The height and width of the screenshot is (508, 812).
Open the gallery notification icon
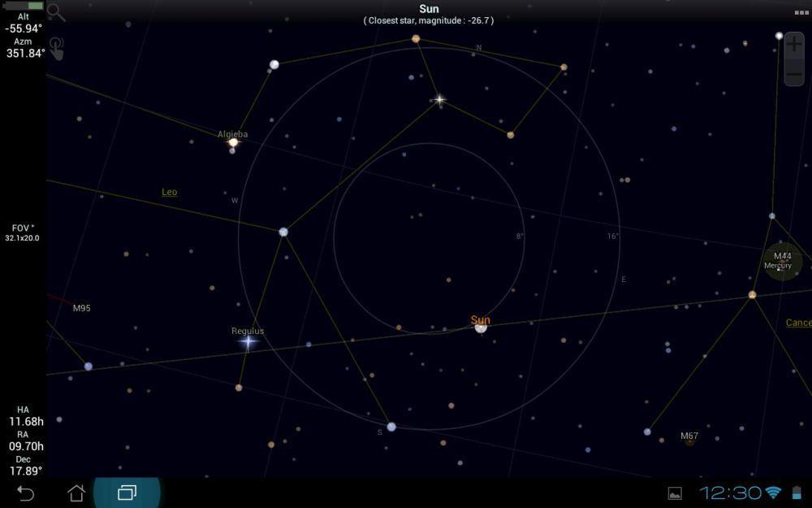click(x=675, y=493)
